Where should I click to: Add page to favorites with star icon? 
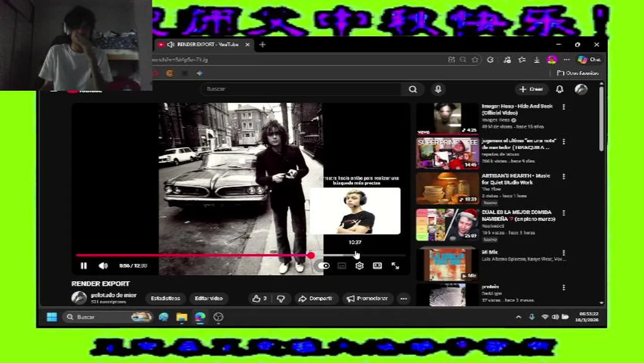[475, 59]
